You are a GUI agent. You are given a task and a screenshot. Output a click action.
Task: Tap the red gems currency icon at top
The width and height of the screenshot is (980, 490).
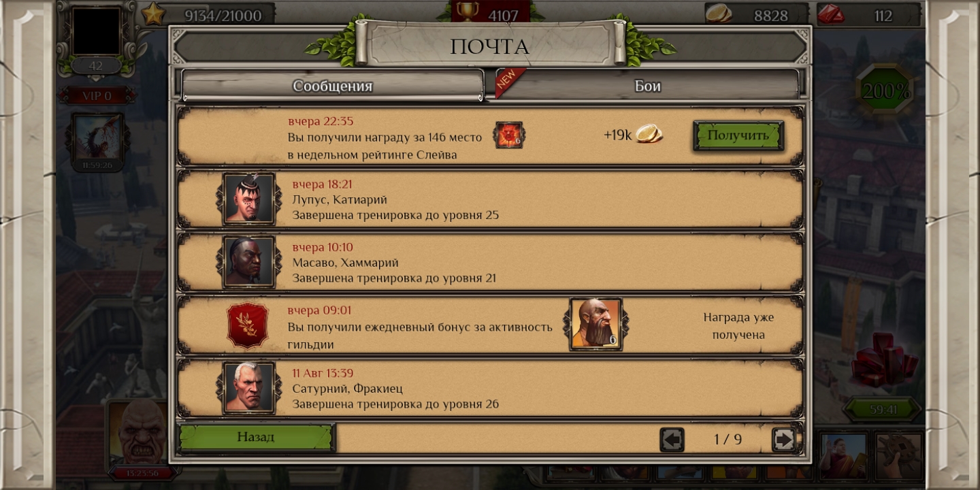pos(831,14)
